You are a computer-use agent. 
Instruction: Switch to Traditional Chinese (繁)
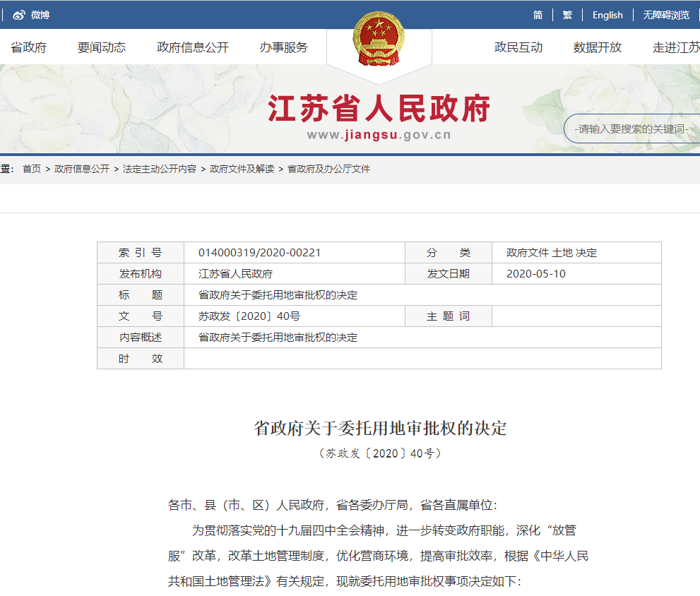coord(567,15)
